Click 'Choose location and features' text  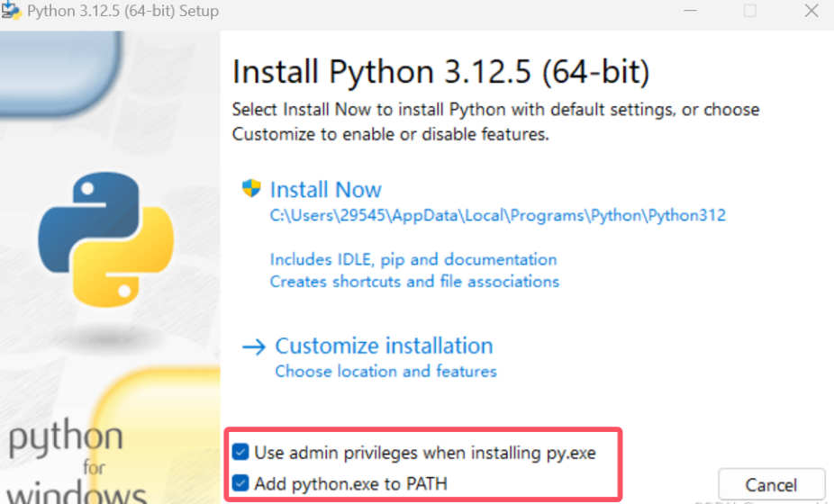(x=386, y=371)
